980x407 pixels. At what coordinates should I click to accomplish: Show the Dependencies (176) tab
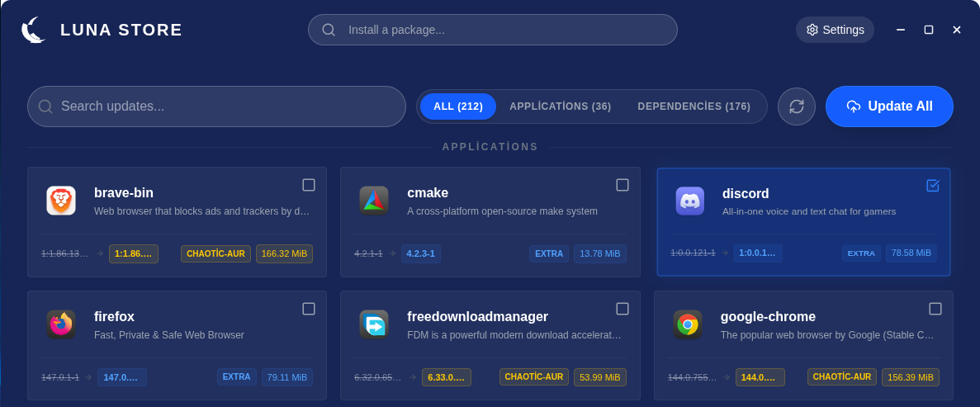tap(694, 106)
